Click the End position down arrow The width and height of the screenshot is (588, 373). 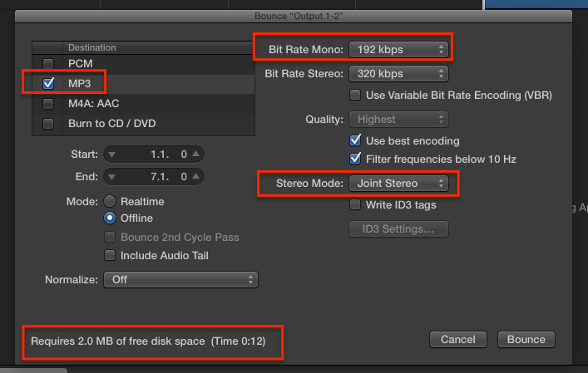tap(113, 177)
